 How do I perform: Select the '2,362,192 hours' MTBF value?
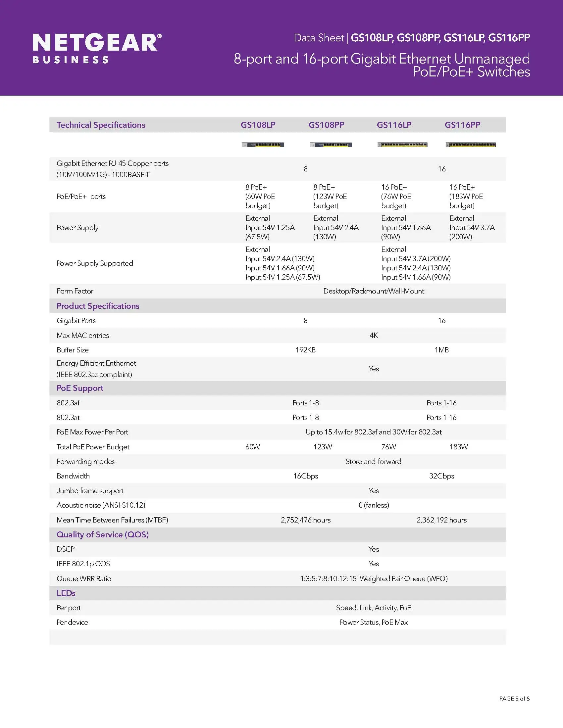coord(441,520)
